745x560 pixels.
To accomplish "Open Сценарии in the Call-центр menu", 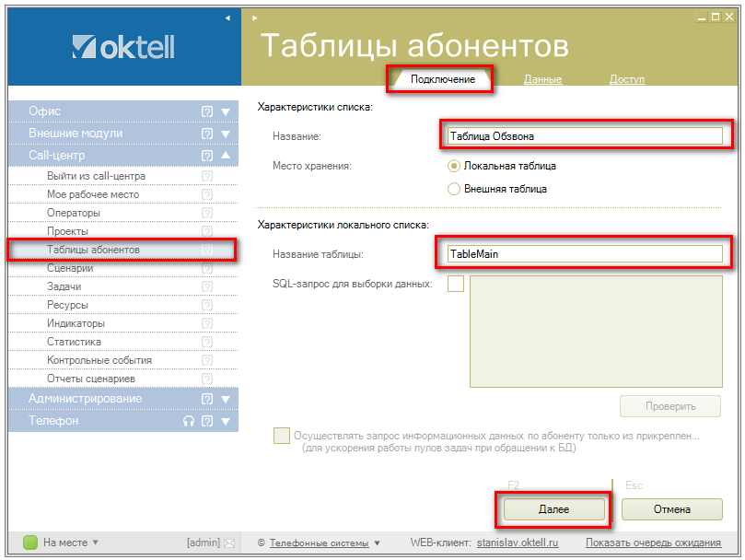I will [70, 268].
